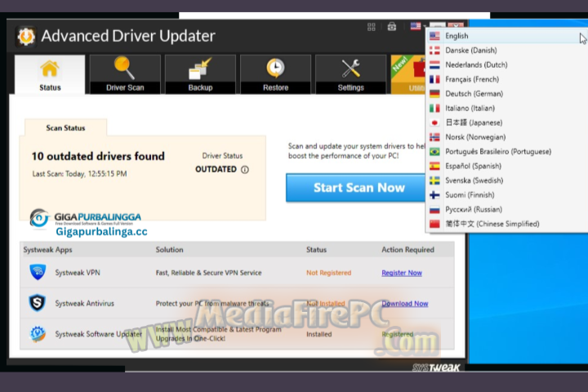
Task: Click the OUTDATED driver status label
Action: pyautogui.click(x=216, y=170)
